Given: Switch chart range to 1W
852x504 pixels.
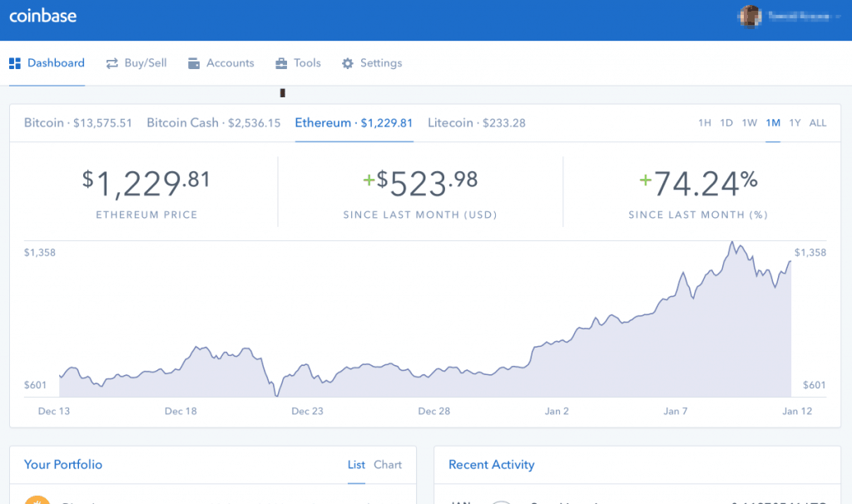Looking at the screenshot, I should 750,123.
